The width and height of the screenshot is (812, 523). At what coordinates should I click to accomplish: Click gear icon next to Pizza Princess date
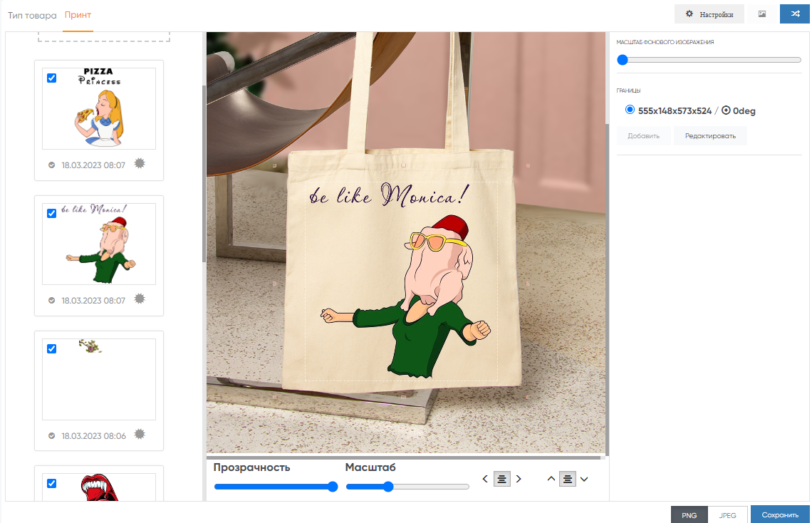(140, 164)
